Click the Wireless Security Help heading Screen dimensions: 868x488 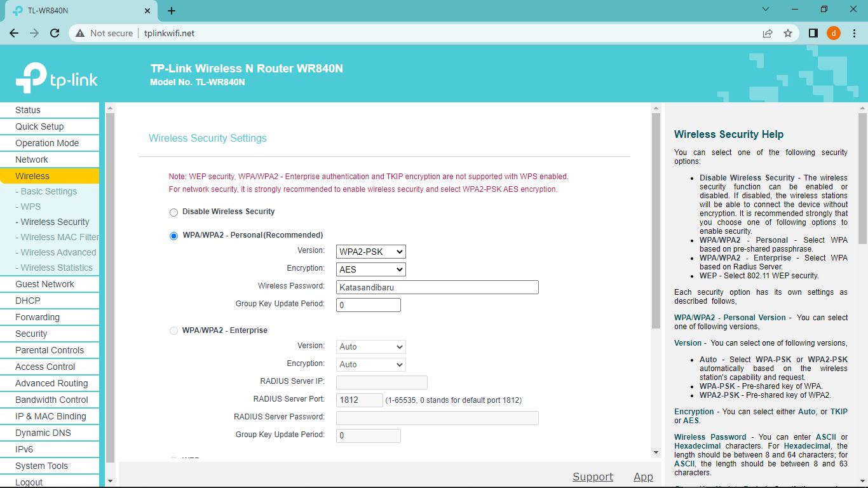click(729, 135)
